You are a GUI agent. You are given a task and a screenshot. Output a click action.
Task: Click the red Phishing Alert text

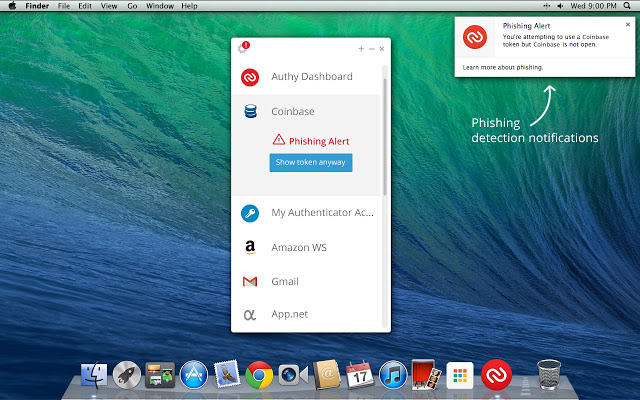coord(319,141)
